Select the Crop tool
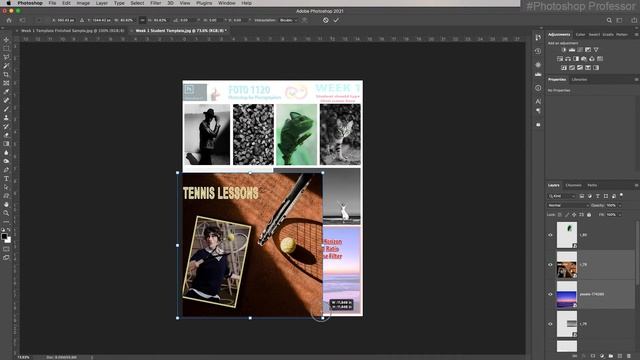Viewport: 640px width, 360px height. (x=6, y=74)
